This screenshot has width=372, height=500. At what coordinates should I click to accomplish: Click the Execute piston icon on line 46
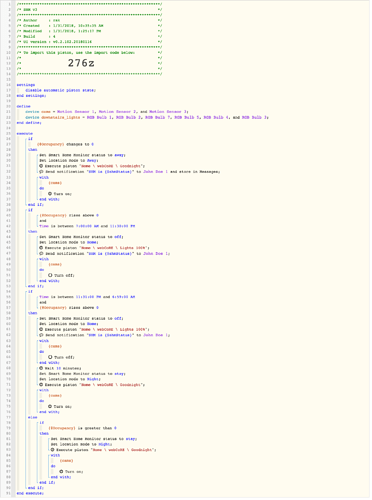(x=41, y=248)
